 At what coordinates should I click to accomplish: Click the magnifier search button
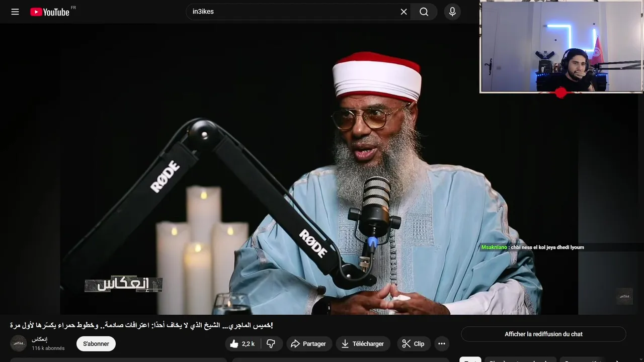(x=424, y=12)
